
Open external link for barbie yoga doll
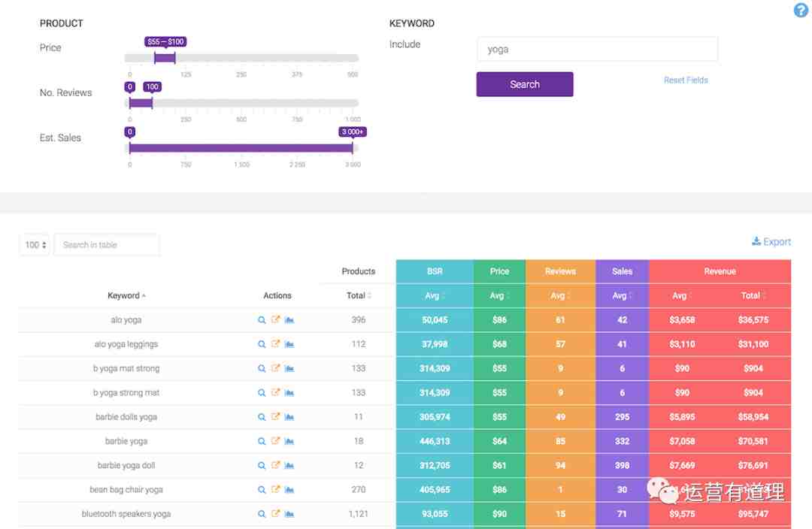coord(275,465)
